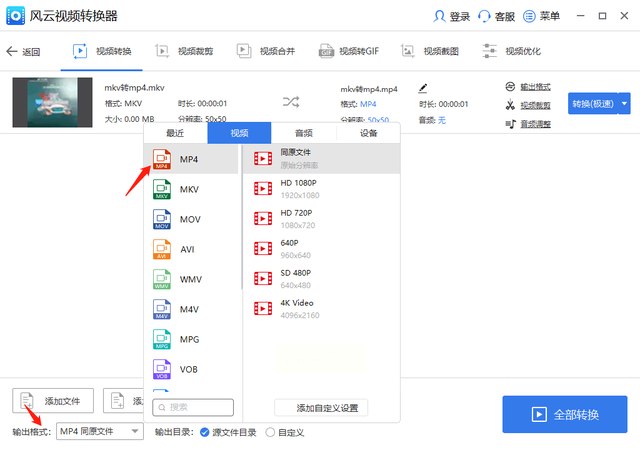Select HD 1080P film icon
640x450 pixels.
click(263, 189)
